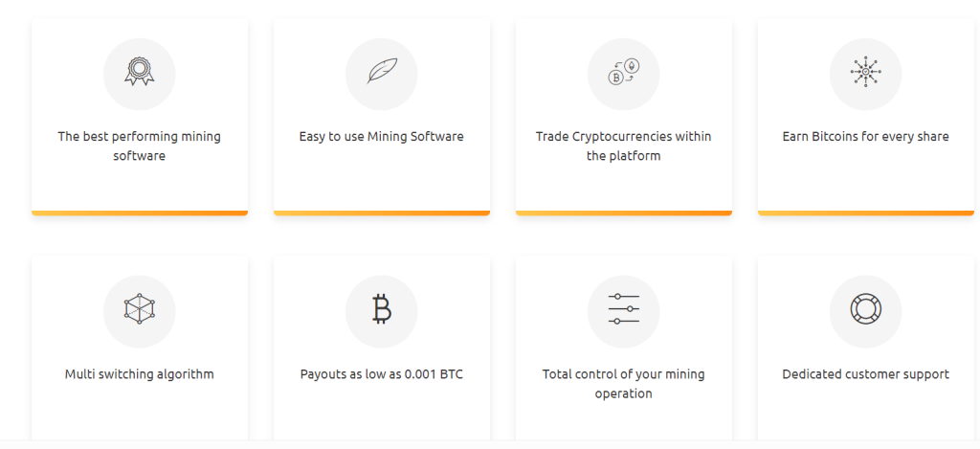Click the share network hub icon
Screen dimensions: 980x449
tap(865, 72)
